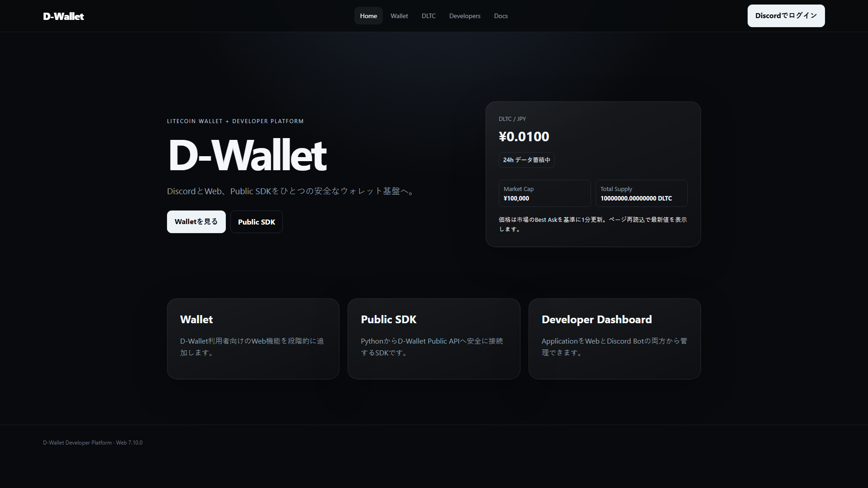Click the footer text Web 7.10.0
Screen dimensions: 868x488
click(129, 443)
